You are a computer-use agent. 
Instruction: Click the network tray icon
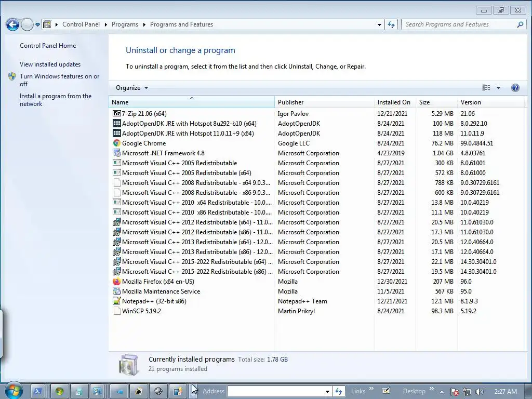pyautogui.click(x=467, y=392)
